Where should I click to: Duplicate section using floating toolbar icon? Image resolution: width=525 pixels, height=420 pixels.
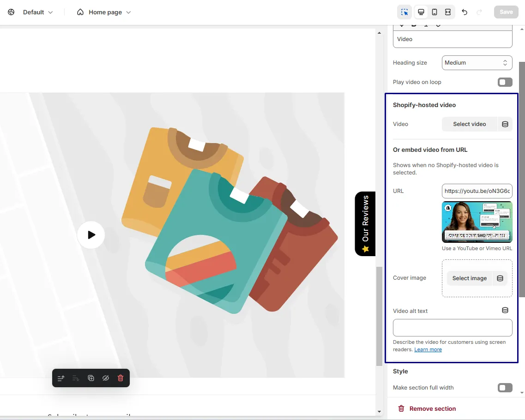[x=91, y=378]
